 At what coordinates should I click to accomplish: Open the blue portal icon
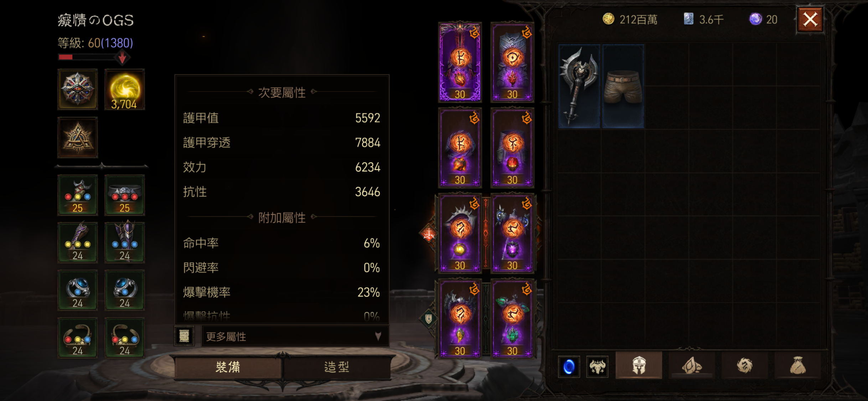(569, 366)
